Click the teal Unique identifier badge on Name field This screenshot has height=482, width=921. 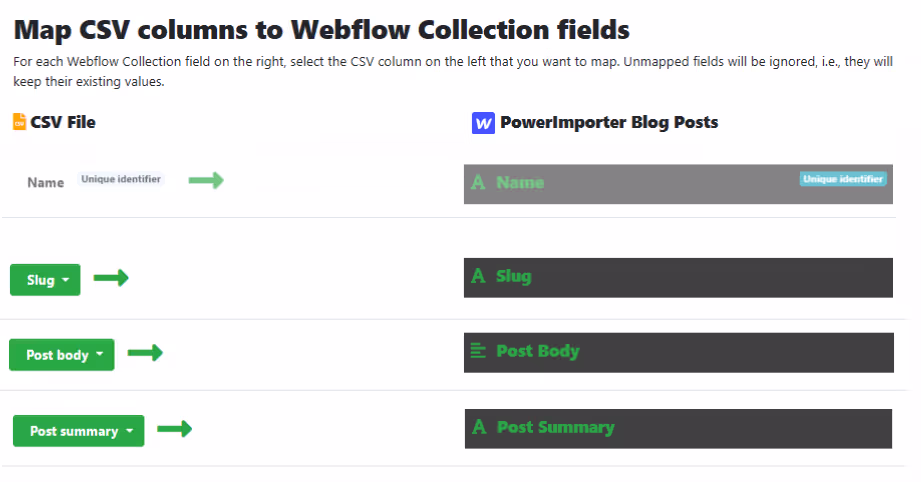click(x=843, y=179)
